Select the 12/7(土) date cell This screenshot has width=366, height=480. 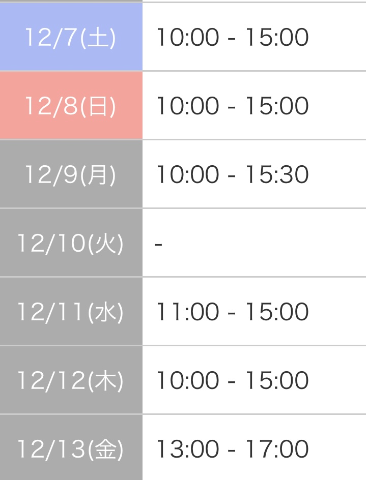coord(71,37)
